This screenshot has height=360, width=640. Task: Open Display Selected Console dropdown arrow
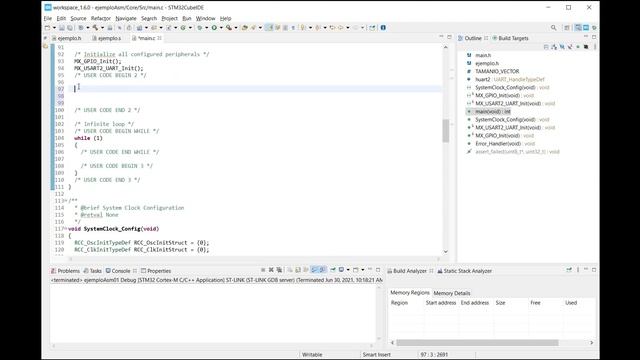click(348, 270)
